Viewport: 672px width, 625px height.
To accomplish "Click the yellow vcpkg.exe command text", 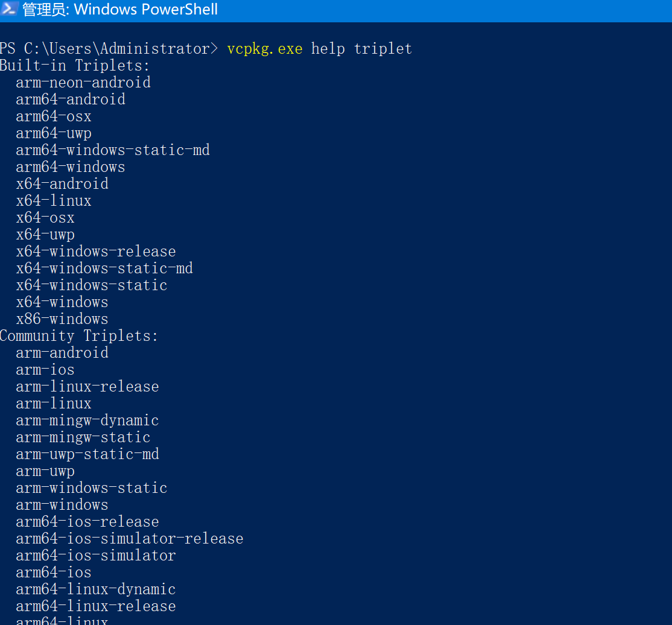I will click(264, 48).
